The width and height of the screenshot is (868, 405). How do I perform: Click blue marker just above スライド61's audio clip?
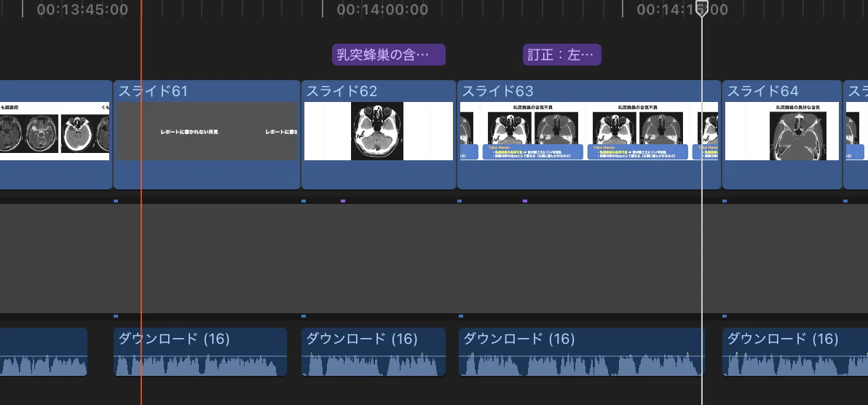116,316
